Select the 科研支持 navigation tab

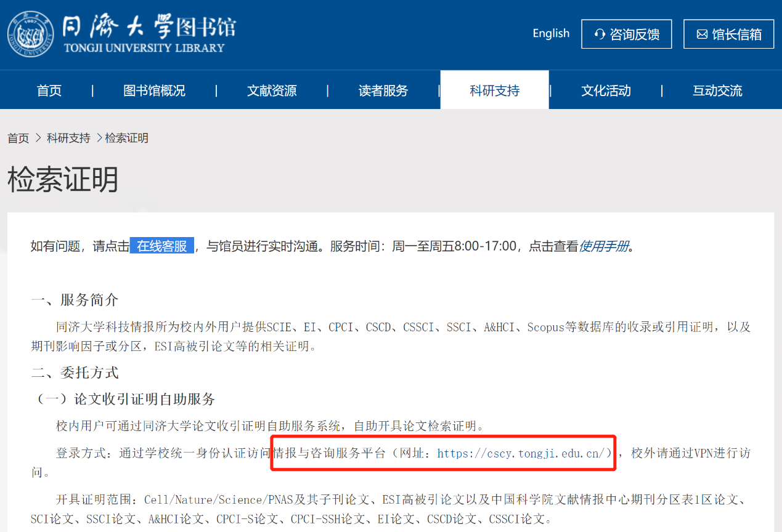[x=494, y=91]
